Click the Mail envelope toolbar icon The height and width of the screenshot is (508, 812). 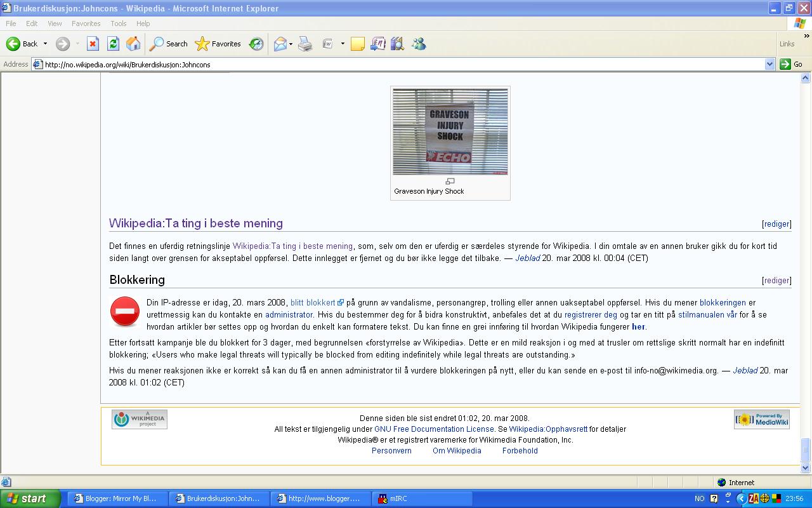(280, 44)
